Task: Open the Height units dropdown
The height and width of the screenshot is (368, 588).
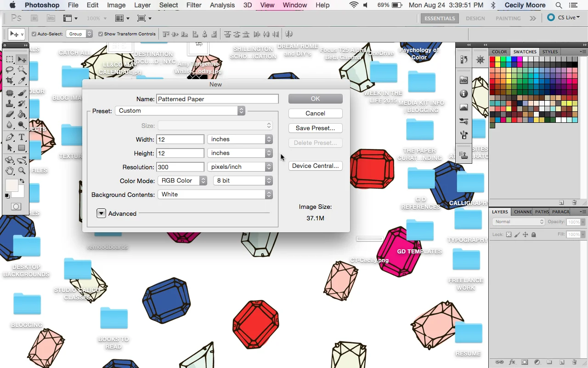Action: coord(240,153)
